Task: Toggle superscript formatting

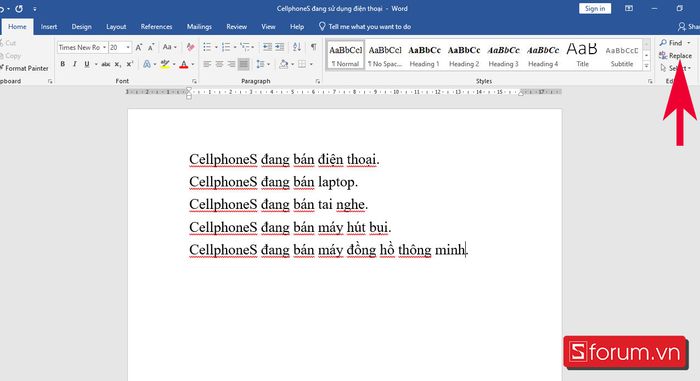Action: 129,64
